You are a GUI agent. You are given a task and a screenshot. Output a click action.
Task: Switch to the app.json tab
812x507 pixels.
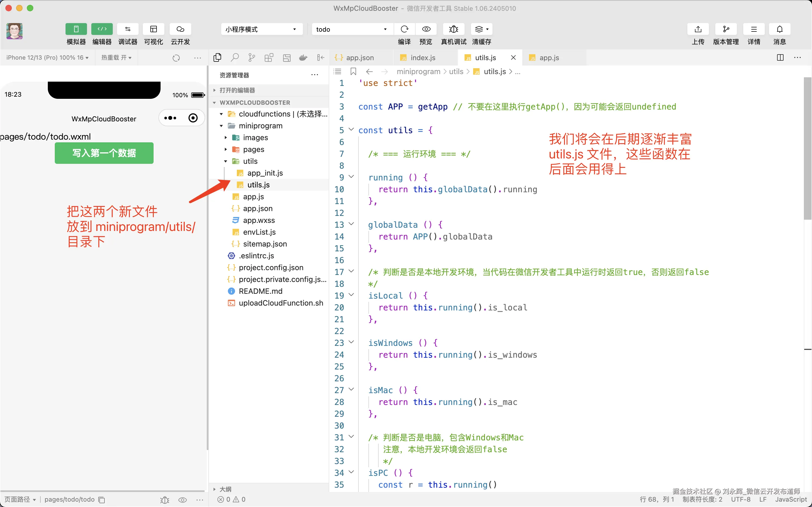(x=359, y=58)
